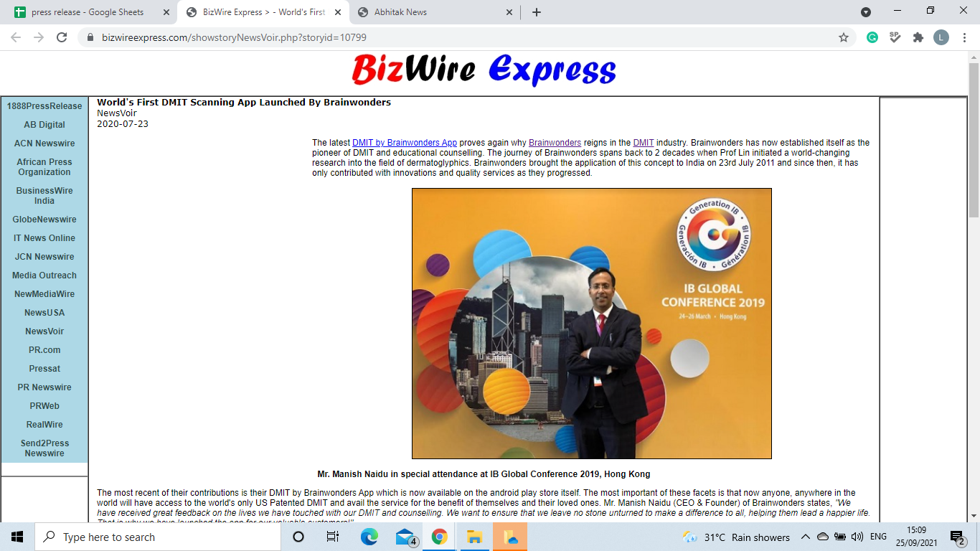Visit African Press Organization sidebar link
The height and width of the screenshot is (551, 980).
click(x=44, y=167)
